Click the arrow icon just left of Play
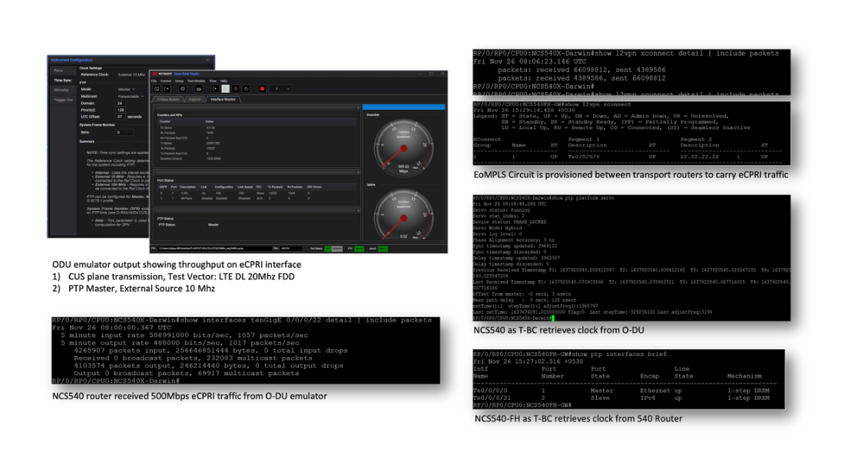Screen dimensions: 868x472 (215, 88)
